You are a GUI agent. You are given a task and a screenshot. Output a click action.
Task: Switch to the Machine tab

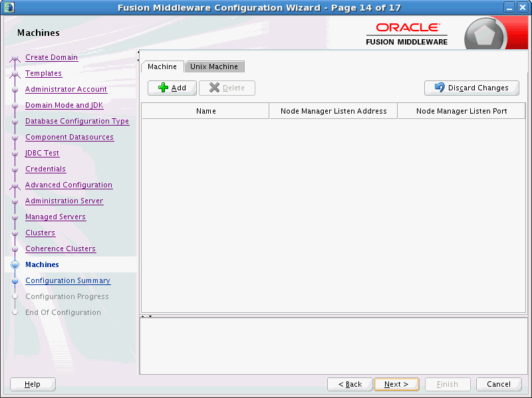(x=162, y=66)
